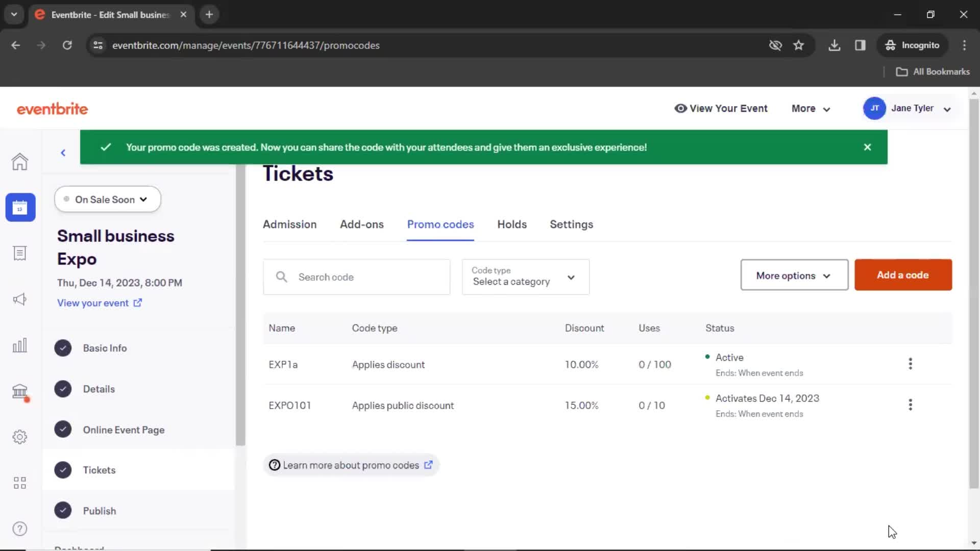Image resolution: width=980 pixels, height=551 pixels.
Task: Click the All Bookmarks folder
Action: (933, 72)
